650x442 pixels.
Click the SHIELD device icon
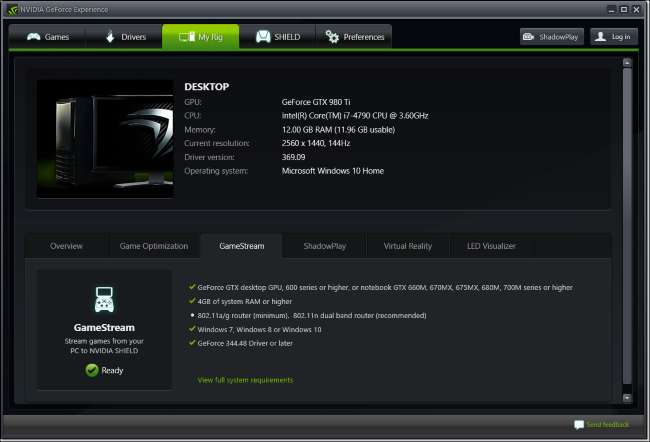tap(263, 36)
